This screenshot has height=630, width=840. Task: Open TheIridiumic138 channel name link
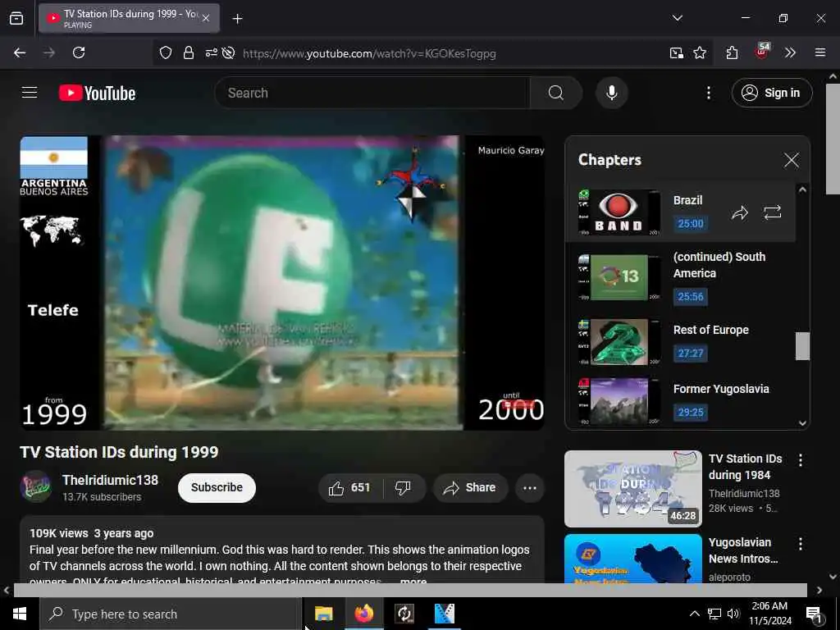click(110, 480)
